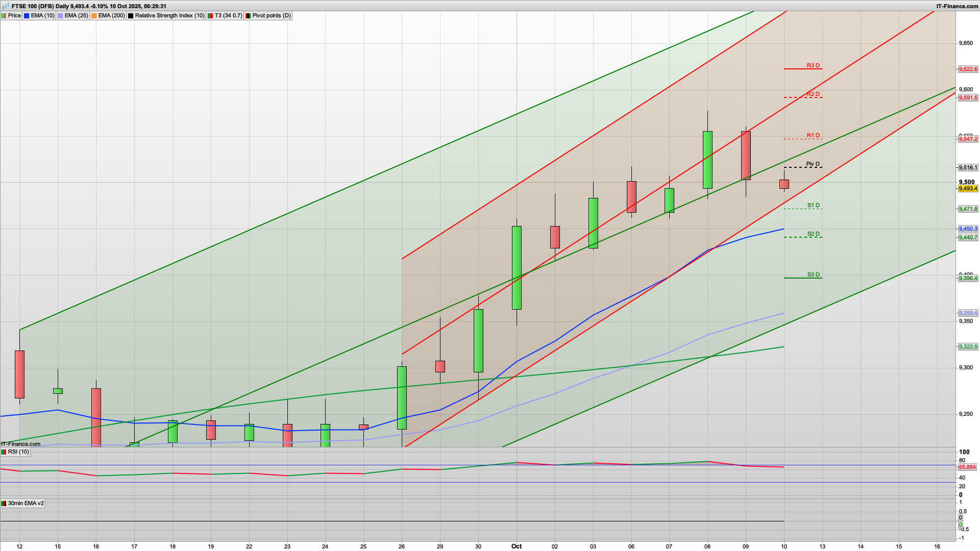Click the IT-Finance.com link at top right
The height and width of the screenshot is (551, 980).
(x=957, y=6)
